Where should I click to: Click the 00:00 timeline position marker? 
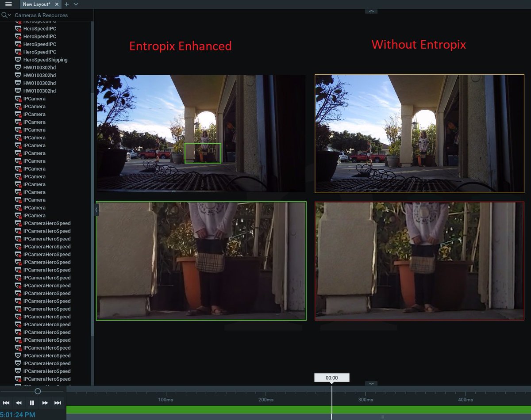[x=332, y=378]
